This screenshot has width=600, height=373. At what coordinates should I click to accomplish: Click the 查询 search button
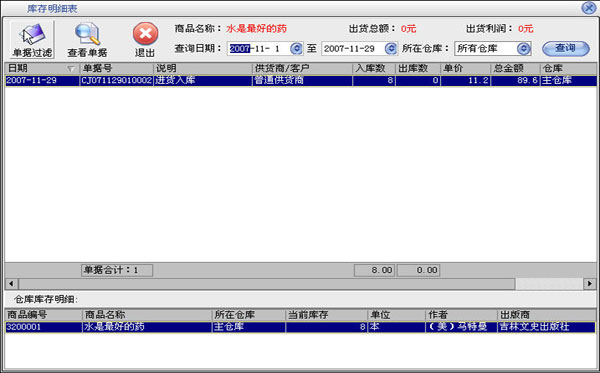pos(566,49)
